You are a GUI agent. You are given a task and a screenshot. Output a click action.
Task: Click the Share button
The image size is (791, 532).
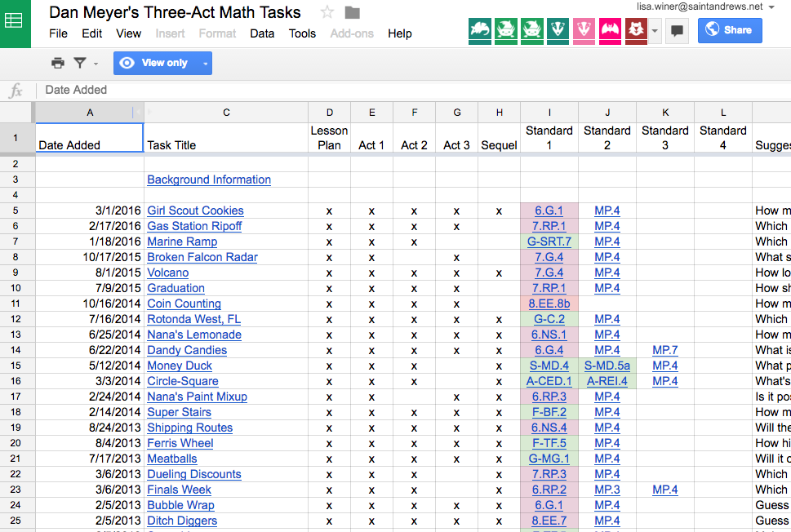pyautogui.click(x=730, y=30)
